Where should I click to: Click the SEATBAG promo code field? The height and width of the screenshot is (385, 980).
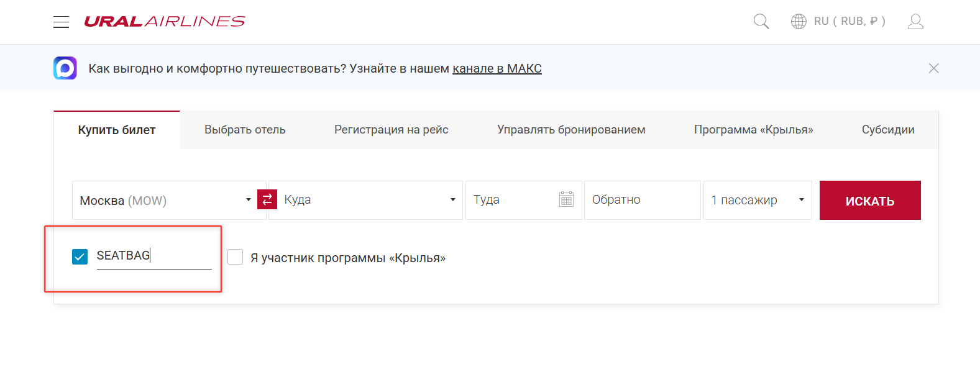click(154, 256)
